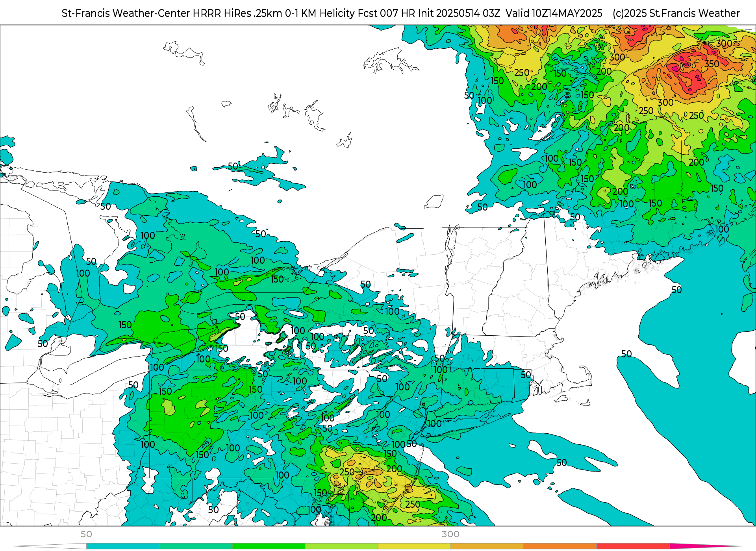Click the '50' label on the color bar legend
This screenshot has width=756, height=551.
86,534
